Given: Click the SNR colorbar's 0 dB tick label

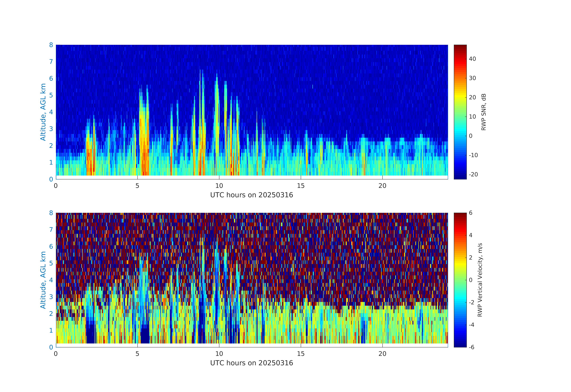Looking at the screenshot, I should click(471, 136).
